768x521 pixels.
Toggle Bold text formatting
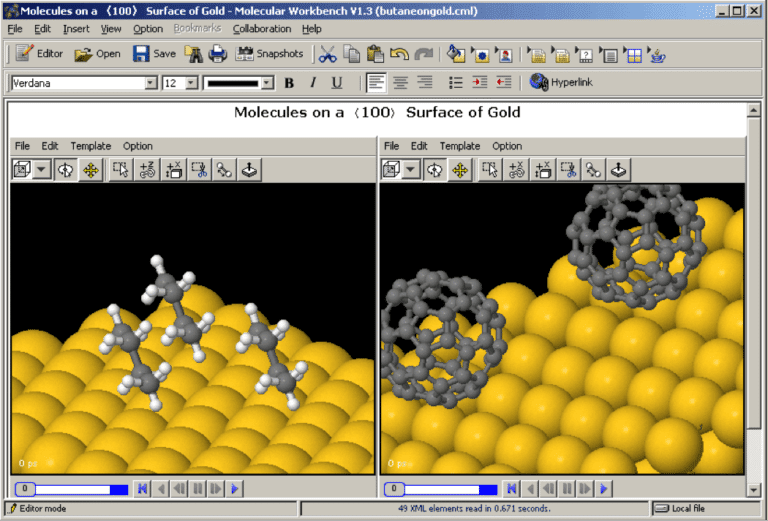coord(289,83)
